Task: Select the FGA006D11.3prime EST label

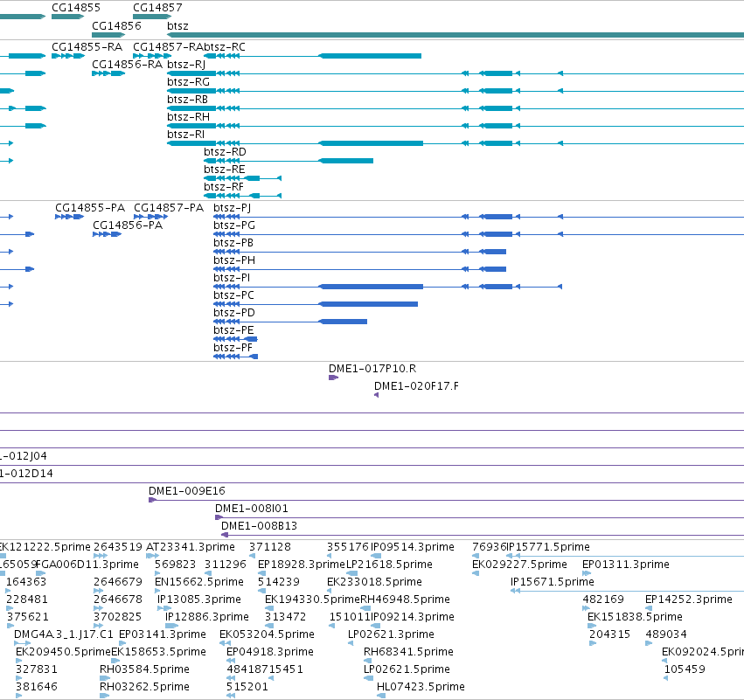Action: click(87, 565)
